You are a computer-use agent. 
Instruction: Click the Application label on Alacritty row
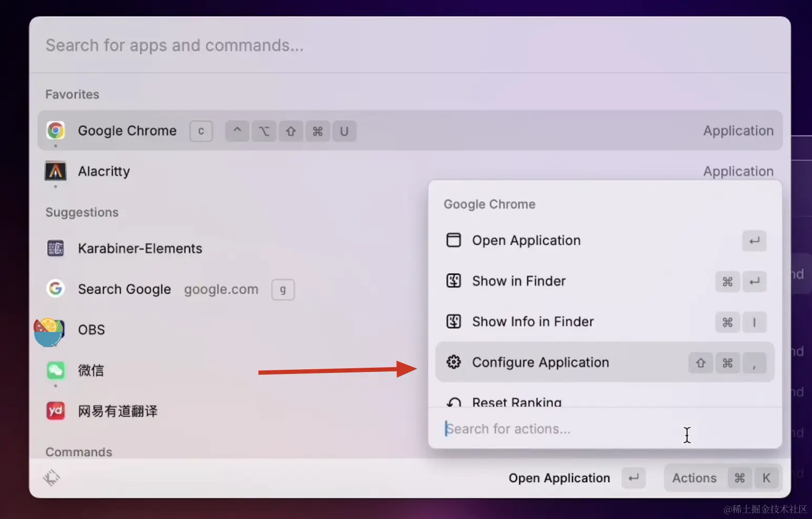pyautogui.click(x=738, y=171)
